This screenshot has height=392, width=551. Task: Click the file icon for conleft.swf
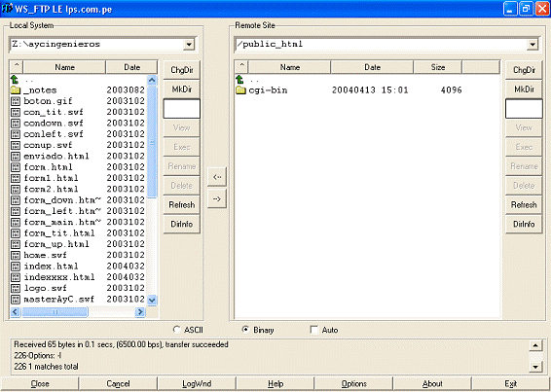(16, 134)
